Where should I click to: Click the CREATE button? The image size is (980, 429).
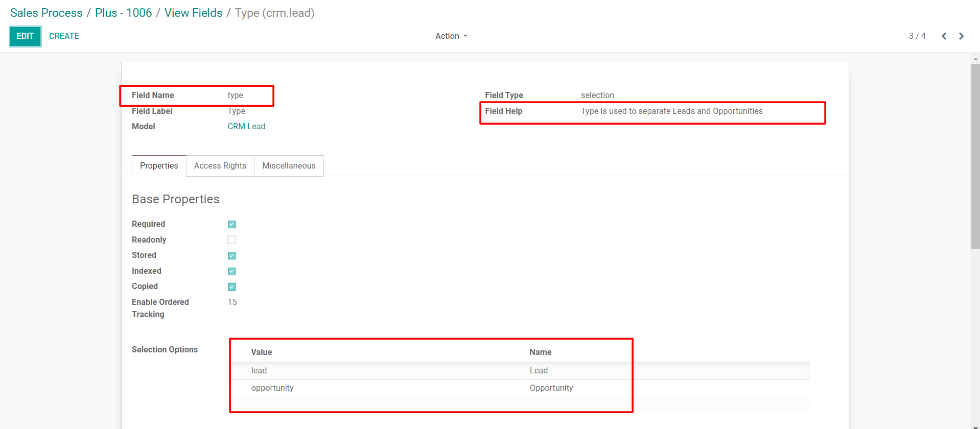coord(64,36)
